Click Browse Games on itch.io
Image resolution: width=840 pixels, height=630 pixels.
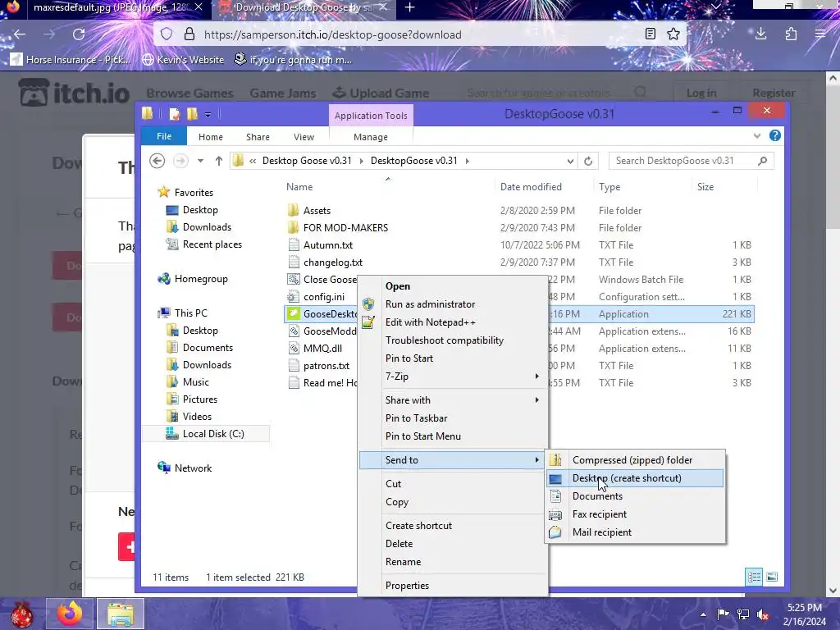click(189, 94)
